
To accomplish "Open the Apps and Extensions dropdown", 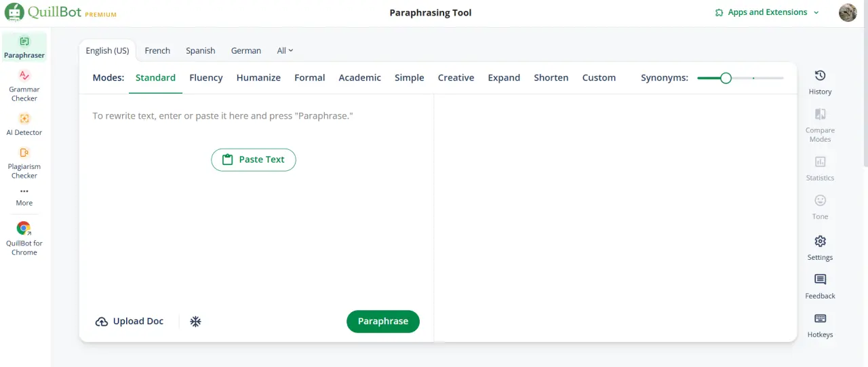I will pyautogui.click(x=767, y=12).
